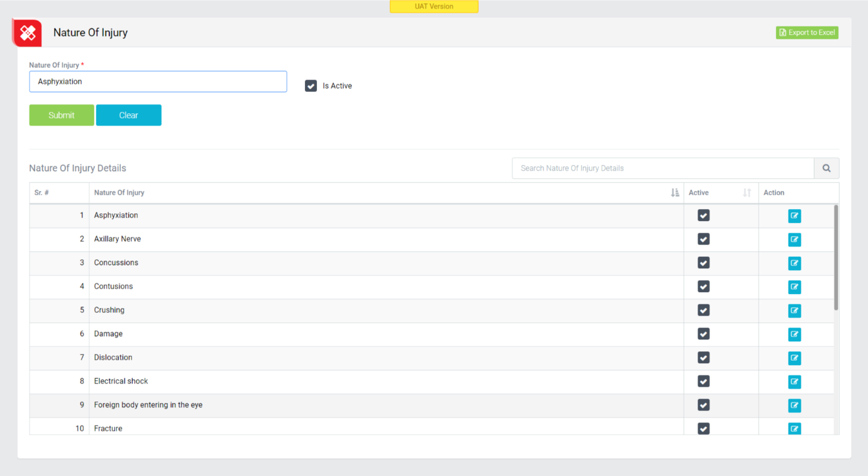The height and width of the screenshot is (476, 868).
Task: Edit Foreign body entering in the eye row
Action: pos(794,405)
